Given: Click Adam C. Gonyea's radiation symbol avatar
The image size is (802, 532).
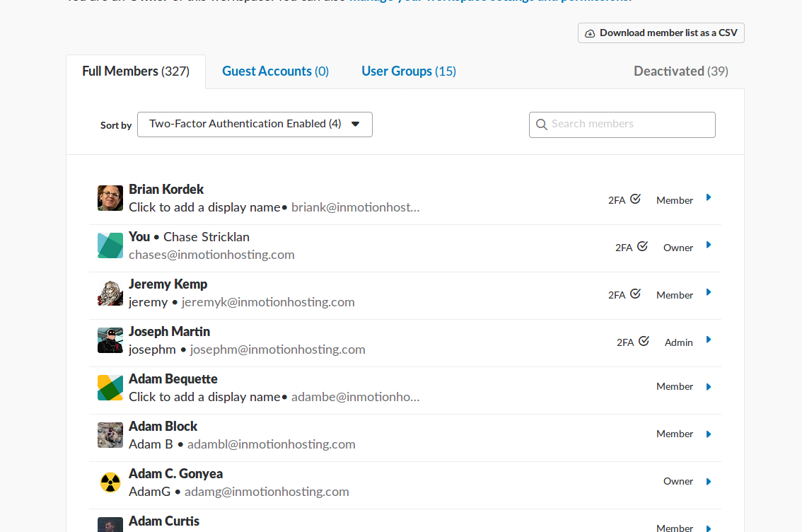Looking at the screenshot, I should 110,482.
